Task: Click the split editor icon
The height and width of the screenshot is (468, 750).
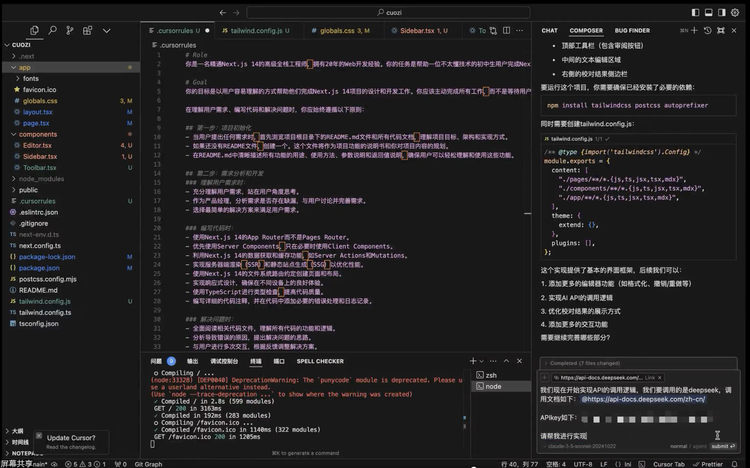Action: 506,31
